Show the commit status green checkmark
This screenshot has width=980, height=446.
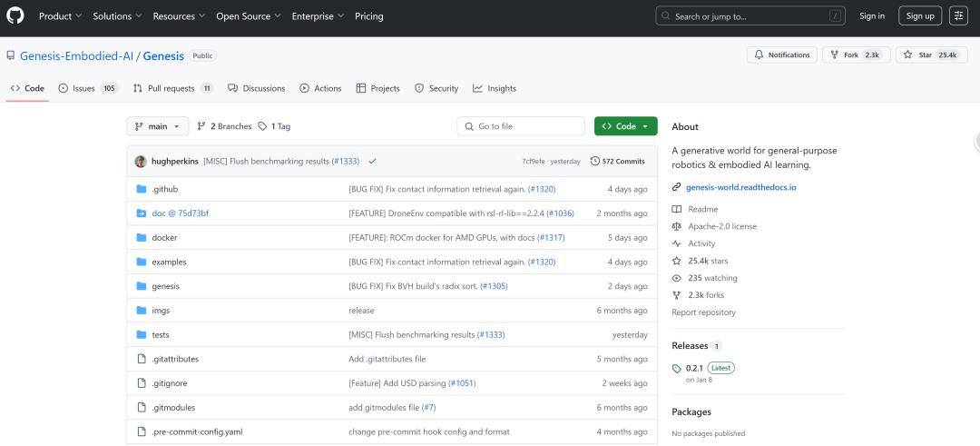(373, 162)
